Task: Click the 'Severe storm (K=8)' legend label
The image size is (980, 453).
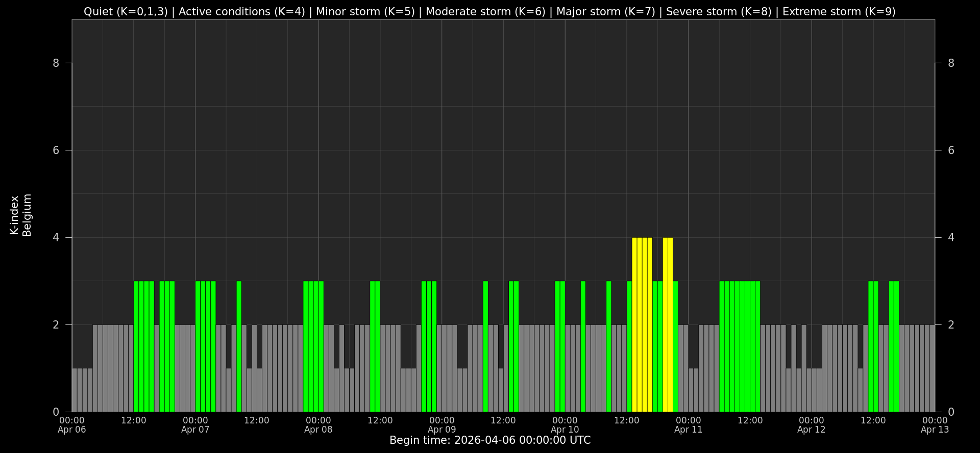Action: (719, 12)
